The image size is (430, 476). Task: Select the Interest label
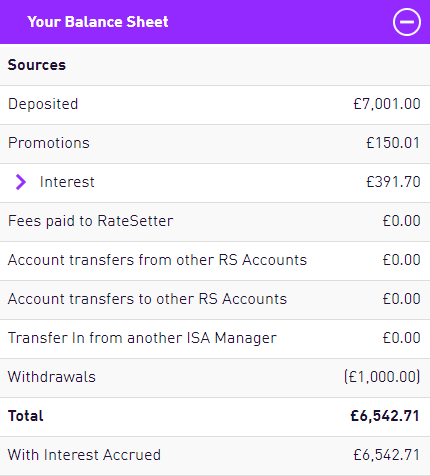click(67, 182)
